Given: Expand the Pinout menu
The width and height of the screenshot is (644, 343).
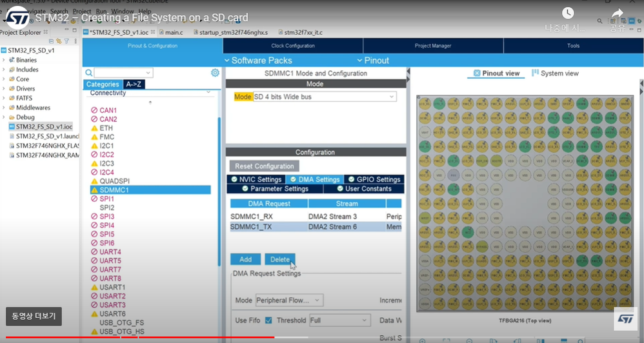Looking at the screenshot, I should (373, 61).
